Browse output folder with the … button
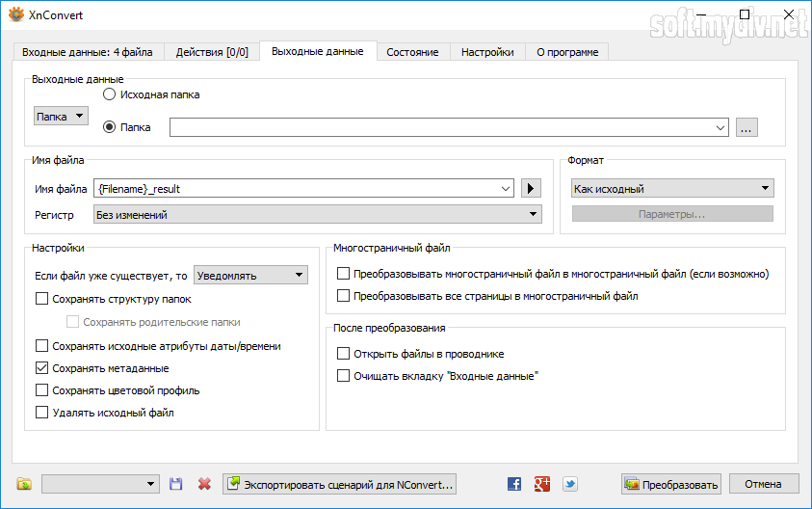 tap(747, 127)
